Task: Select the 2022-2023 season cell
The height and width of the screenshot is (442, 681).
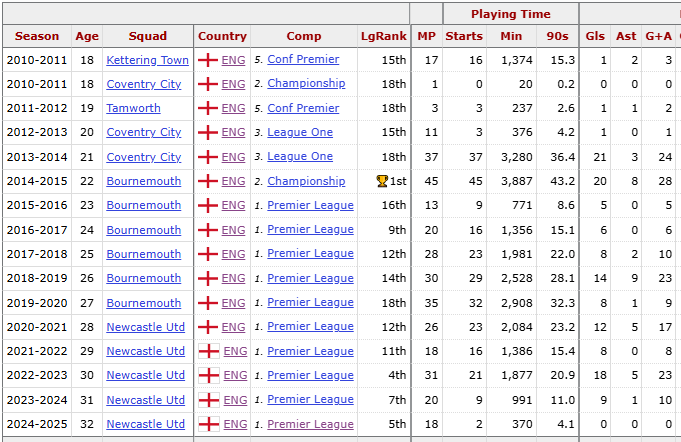Action: [37, 376]
